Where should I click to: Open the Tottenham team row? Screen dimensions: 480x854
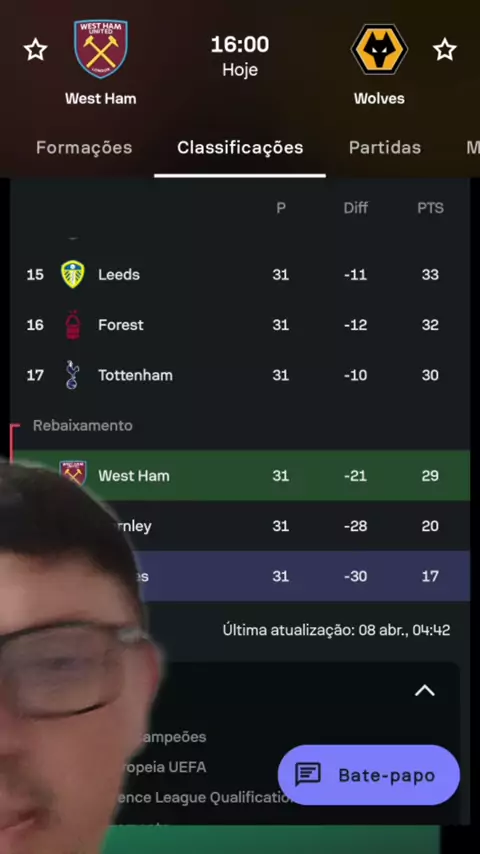point(240,375)
